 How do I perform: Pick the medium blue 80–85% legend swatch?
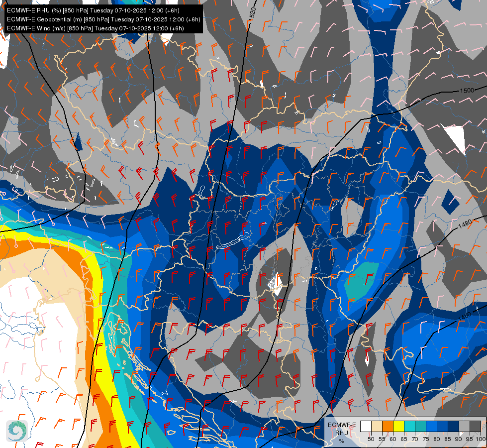coord(442,426)
